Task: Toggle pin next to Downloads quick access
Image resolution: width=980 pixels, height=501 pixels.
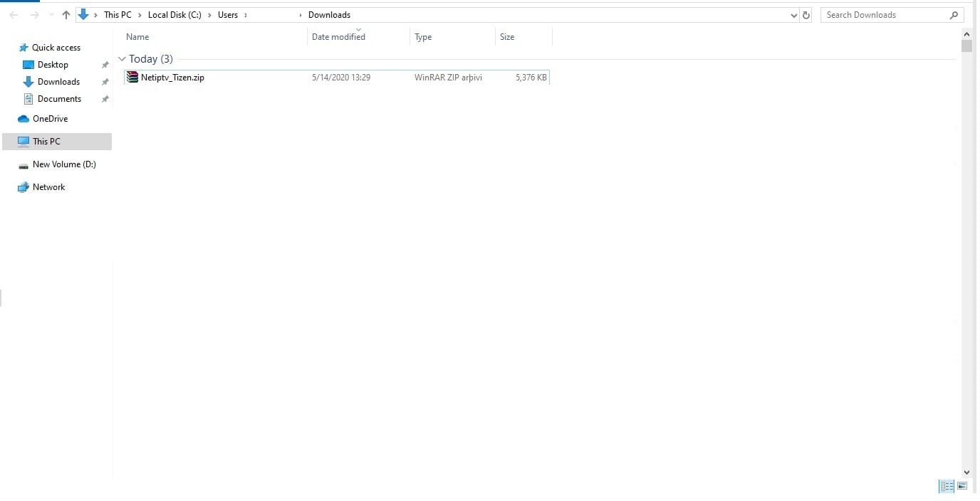Action: tap(105, 82)
